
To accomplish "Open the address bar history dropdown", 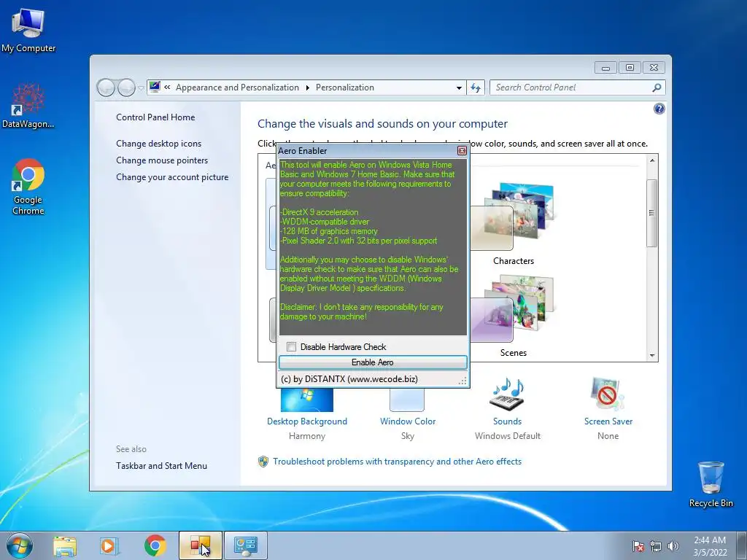I will point(459,87).
